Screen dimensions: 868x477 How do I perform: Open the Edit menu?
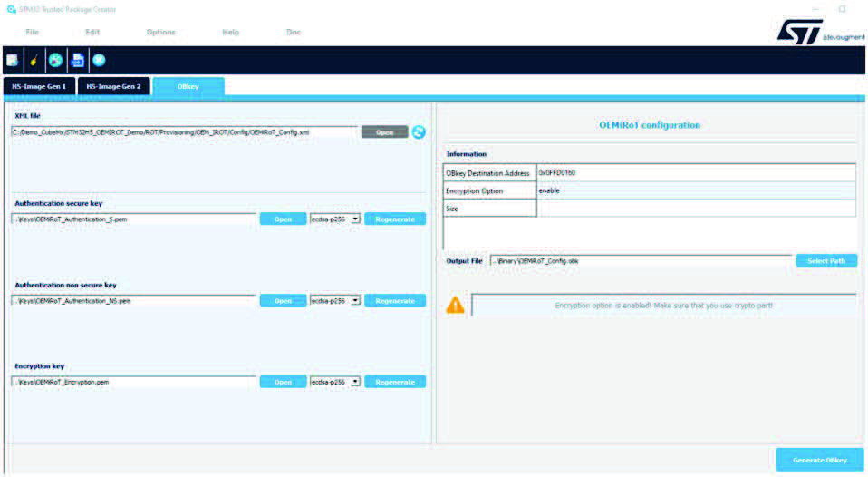(92, 32)
